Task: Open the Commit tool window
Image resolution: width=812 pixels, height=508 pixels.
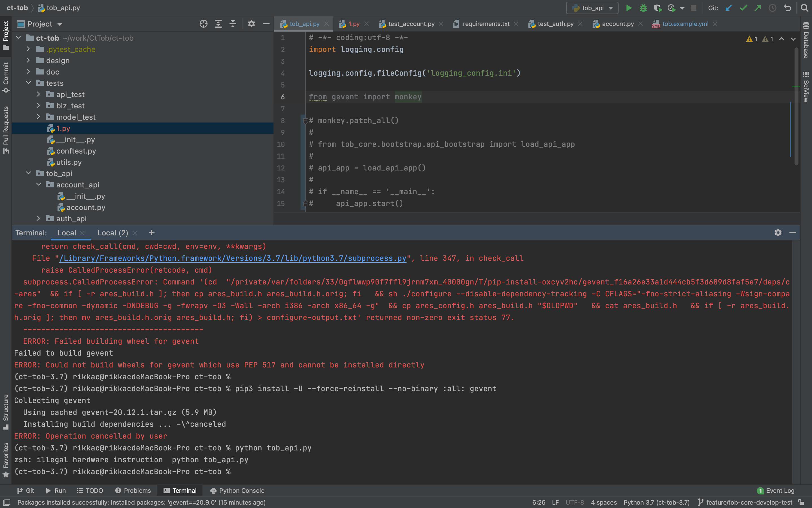Action: click(6, 77)
